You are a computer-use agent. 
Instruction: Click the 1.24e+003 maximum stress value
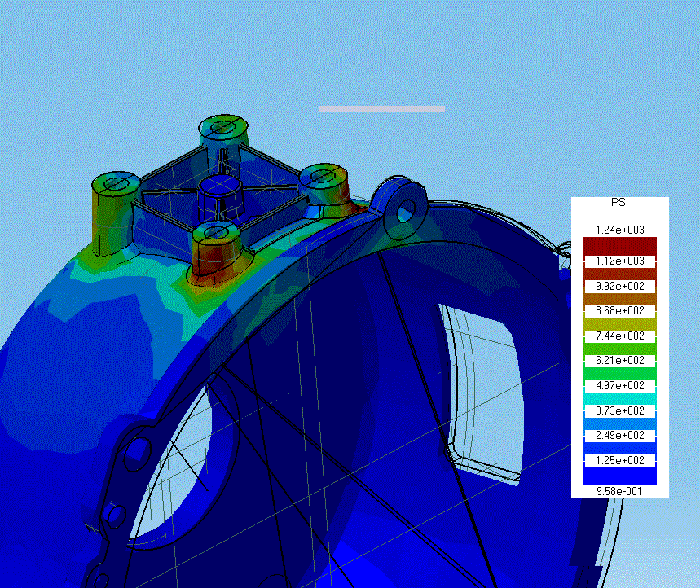coord(619,230)
